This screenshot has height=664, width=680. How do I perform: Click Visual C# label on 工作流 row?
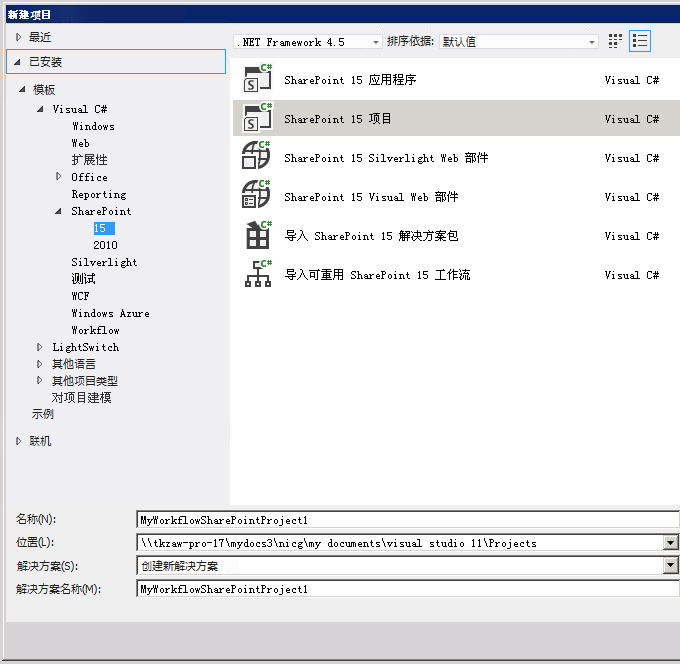[631, 275]
